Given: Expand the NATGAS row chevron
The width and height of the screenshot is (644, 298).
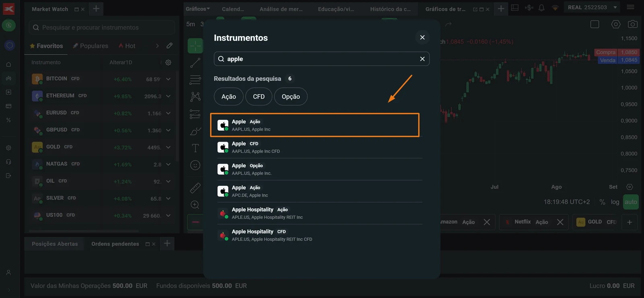Looking at the screenshot, I should pos(168,164).
